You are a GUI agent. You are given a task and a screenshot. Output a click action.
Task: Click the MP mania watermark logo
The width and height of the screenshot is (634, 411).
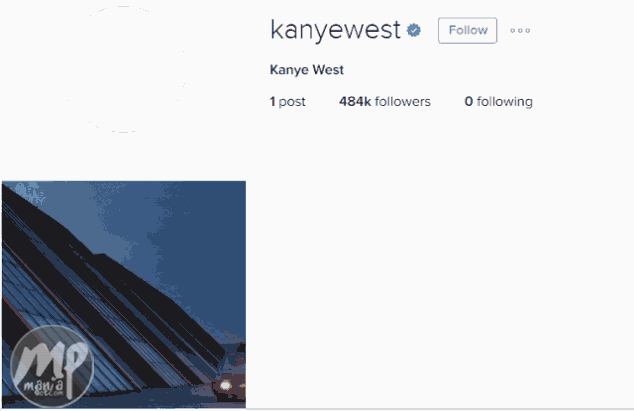tap(52, 367)
